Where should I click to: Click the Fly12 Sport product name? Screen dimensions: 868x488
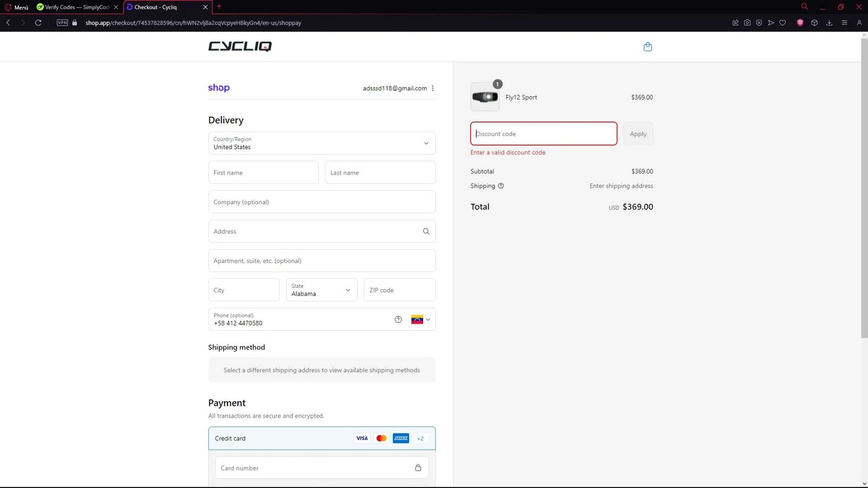tap(521, 97)
